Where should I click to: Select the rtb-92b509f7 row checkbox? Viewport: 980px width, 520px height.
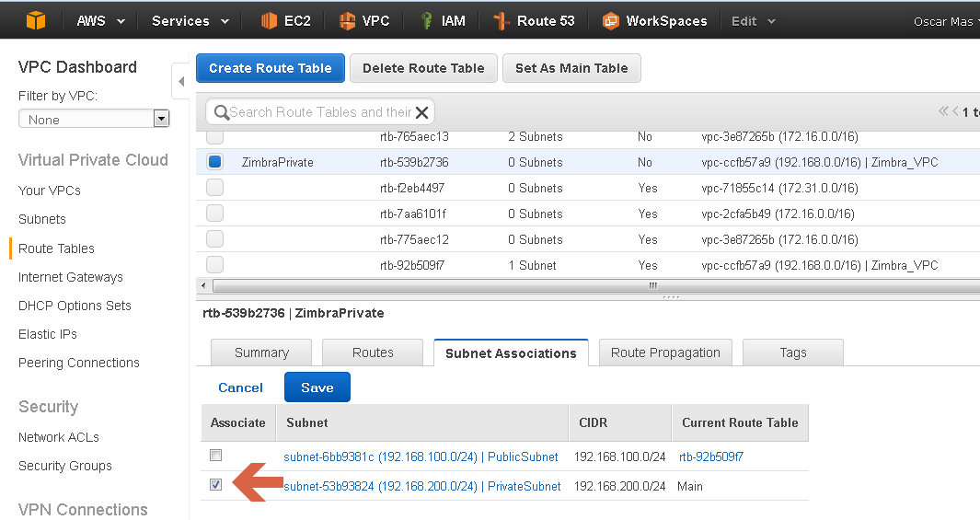(x=215, y=264)
